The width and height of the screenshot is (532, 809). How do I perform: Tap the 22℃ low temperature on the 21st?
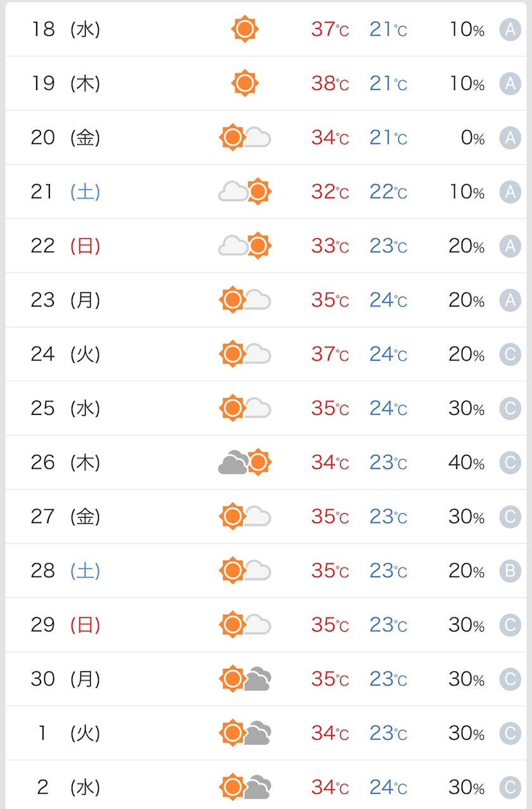(x=388, y=192)
